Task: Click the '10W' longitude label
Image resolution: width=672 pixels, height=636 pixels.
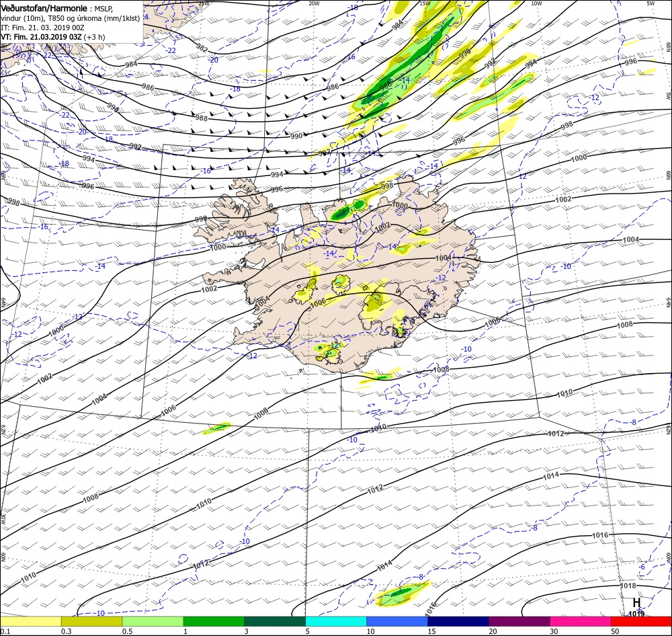Action: [x=536, y=3]
